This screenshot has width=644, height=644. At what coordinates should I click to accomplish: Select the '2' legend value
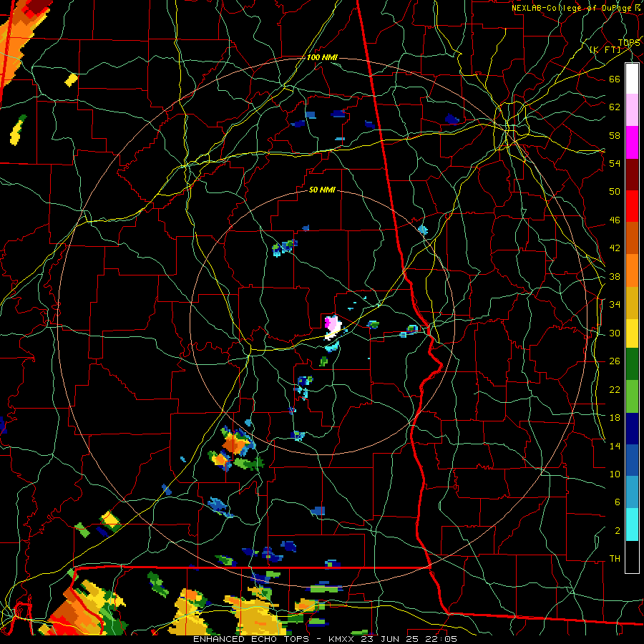(617, 531)
